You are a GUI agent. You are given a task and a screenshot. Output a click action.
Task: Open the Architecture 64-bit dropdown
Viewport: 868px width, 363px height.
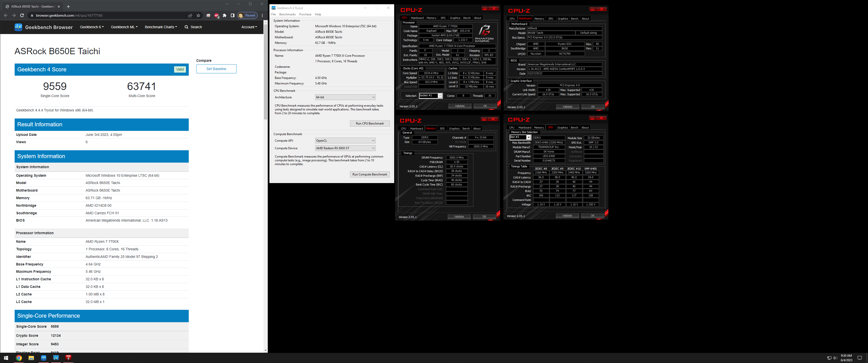[345, 97]
